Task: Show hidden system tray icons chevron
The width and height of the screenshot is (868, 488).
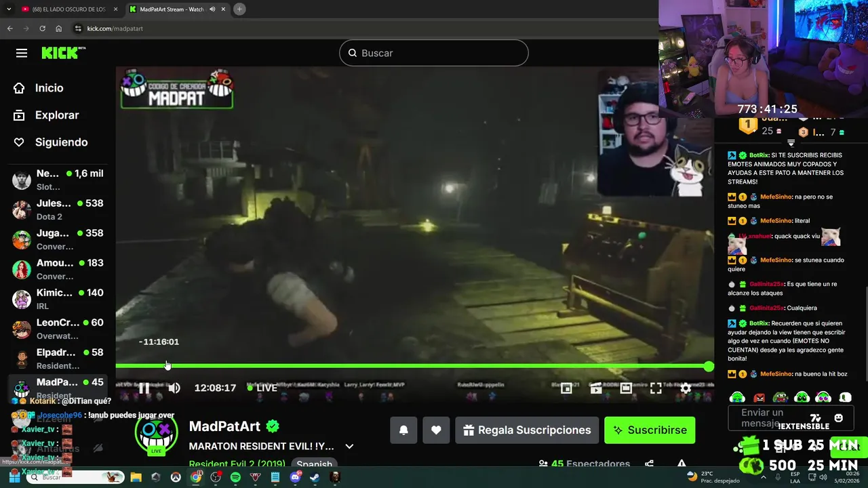Action: coord(763,477)
